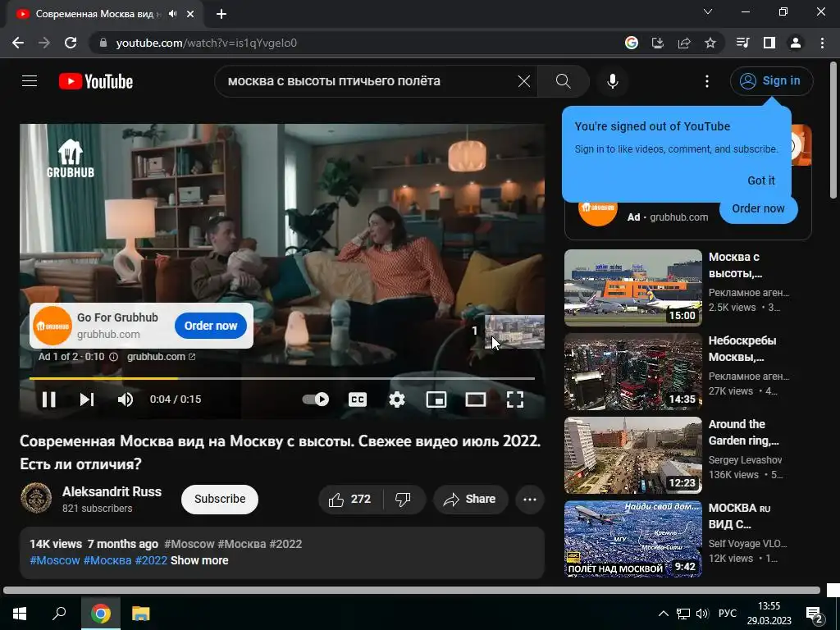Screen dimensions: 840x630
Task: Open more actions menu under video
Action: coord(530,500)
